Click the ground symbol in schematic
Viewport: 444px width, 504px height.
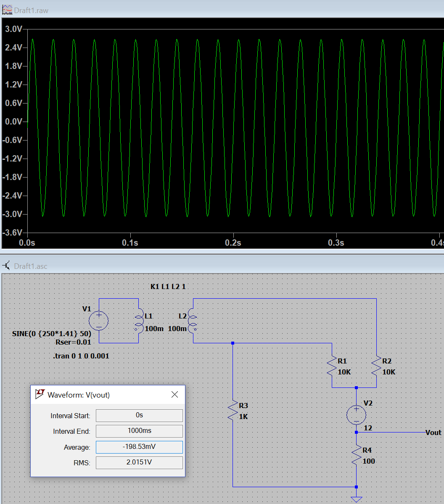[356, 499]
